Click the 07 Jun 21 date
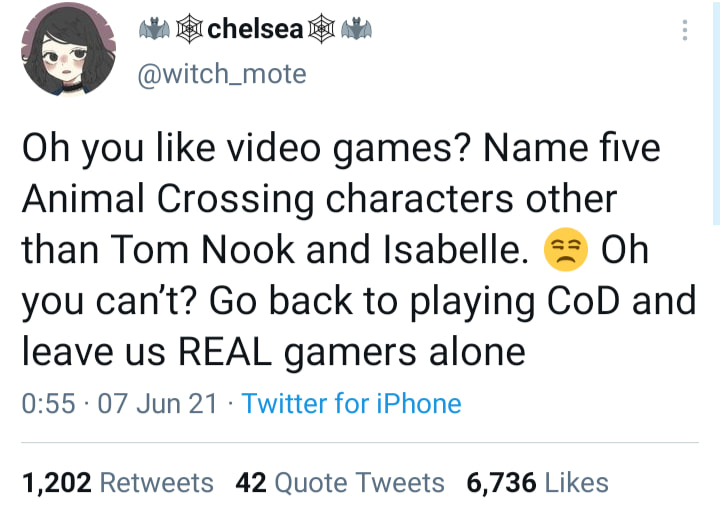Screen dimensions: 720x512 click(157, 403)
